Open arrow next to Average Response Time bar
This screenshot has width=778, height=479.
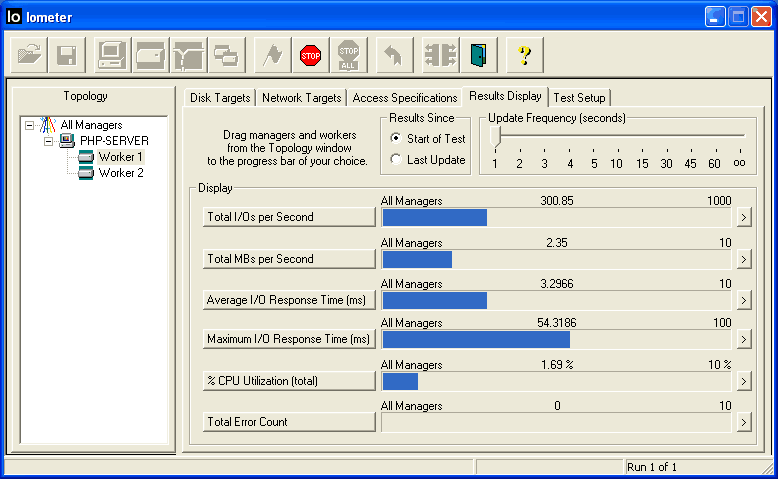tap(743, 300)
